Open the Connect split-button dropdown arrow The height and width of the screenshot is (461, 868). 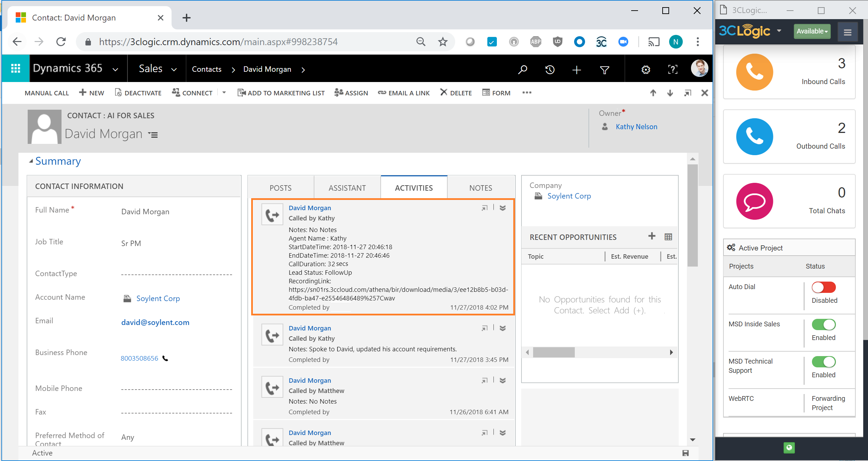point(224,93)
